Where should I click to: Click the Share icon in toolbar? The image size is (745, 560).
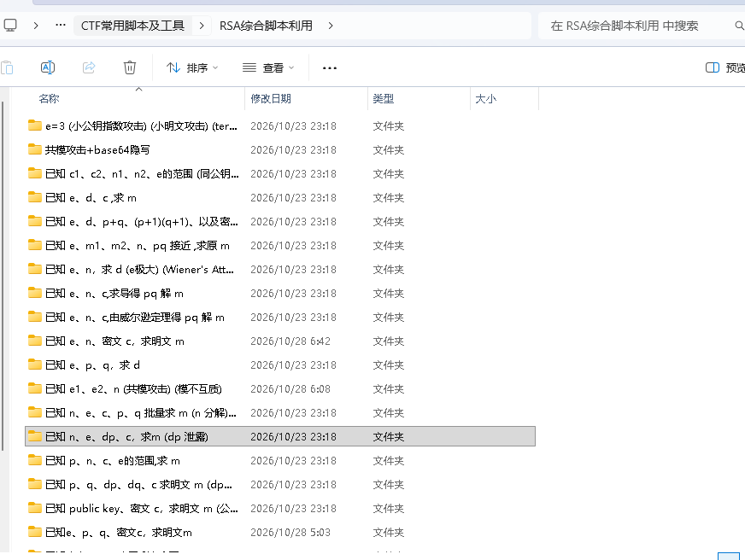(x=89, y=67)
